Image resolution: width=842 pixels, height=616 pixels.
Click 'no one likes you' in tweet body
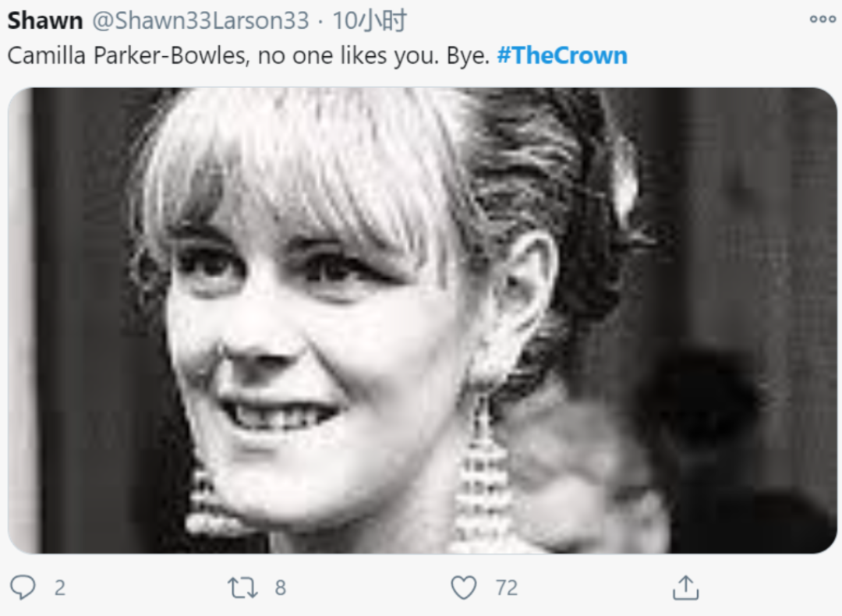[348, 55]
